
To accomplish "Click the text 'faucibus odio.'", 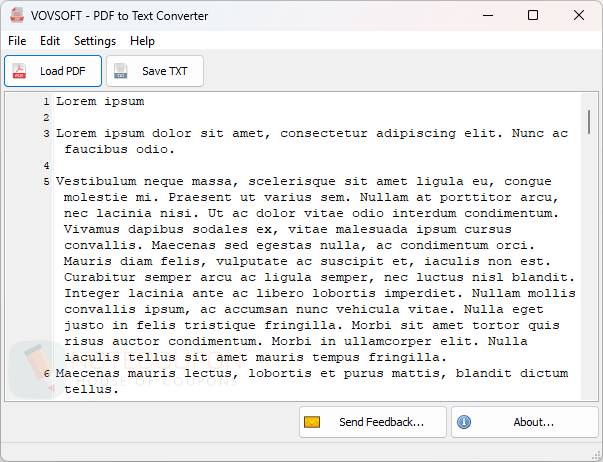I will (x=120, y=149).
